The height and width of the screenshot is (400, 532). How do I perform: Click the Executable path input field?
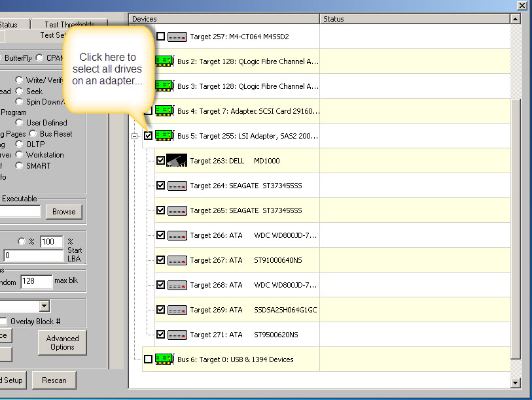click(x=20, y=212)
